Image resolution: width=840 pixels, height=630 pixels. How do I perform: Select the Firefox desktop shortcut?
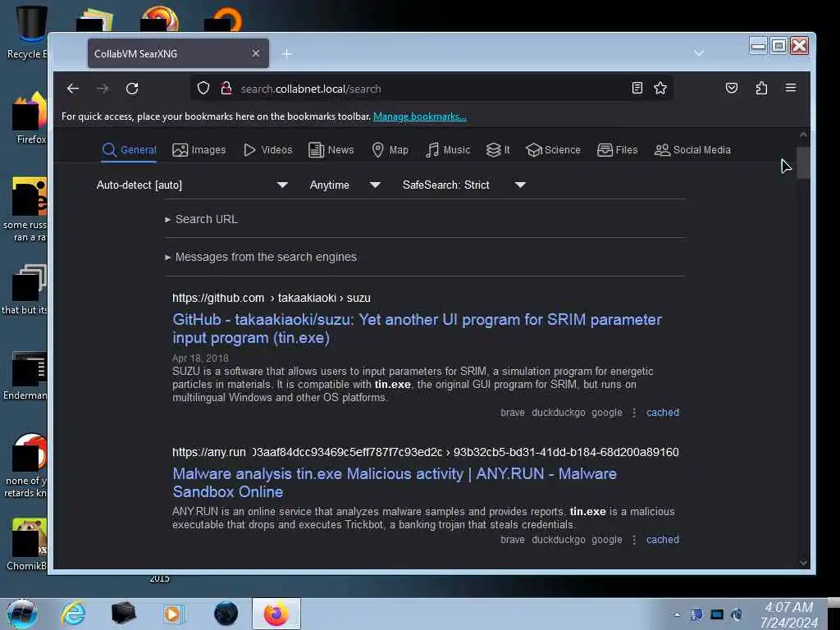tap(30, 118)
